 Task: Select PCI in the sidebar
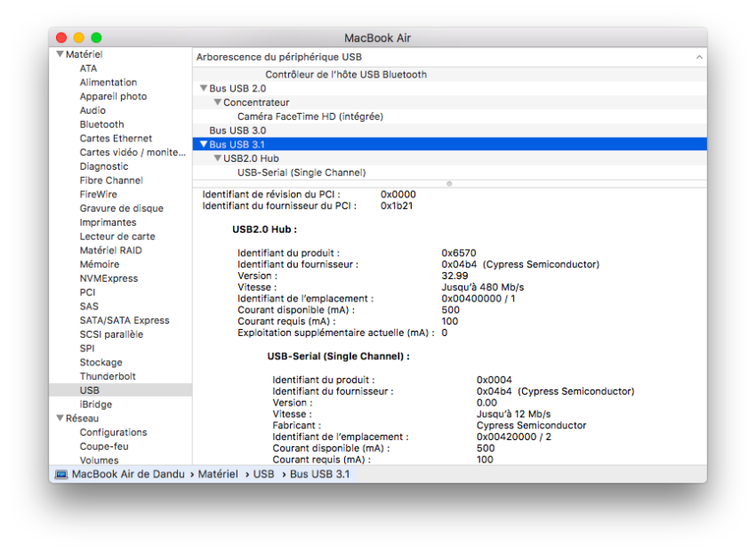tap(87, 293)
